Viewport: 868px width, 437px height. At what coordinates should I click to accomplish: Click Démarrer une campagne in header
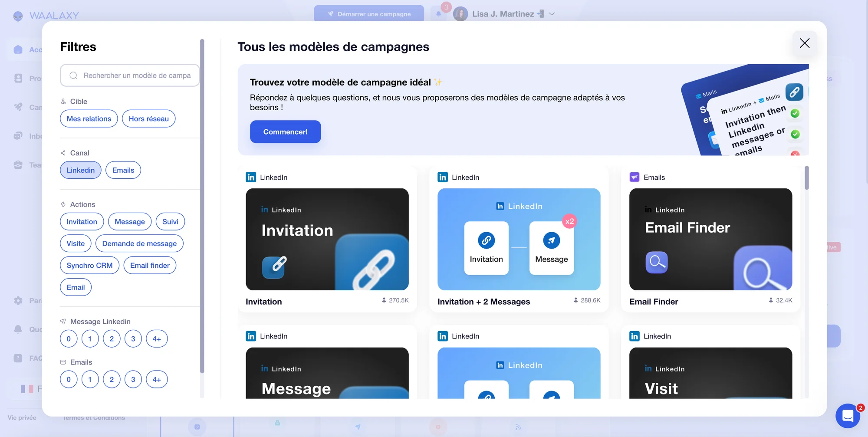coord(369,14)
